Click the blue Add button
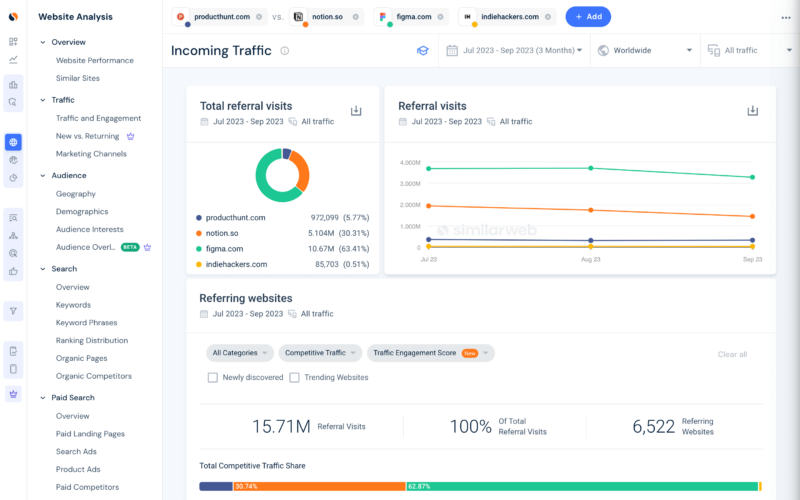 pyautogui.click(x=588, y=17)
